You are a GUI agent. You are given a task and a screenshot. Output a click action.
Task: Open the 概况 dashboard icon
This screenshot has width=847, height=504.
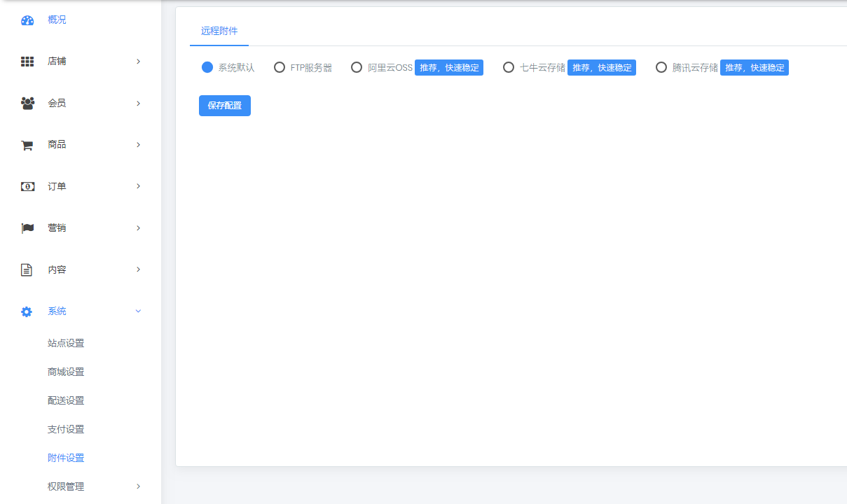pos(27,20)
